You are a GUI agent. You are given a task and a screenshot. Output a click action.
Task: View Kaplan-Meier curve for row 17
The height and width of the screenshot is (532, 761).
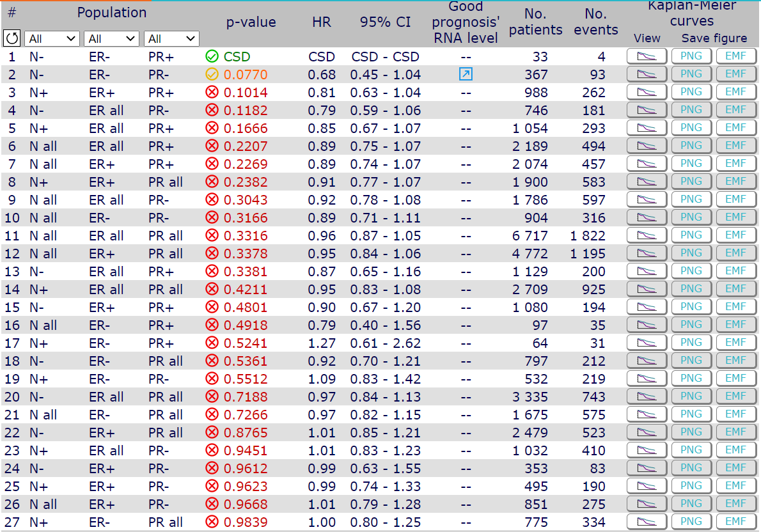pyautogui.click(x=647, y=343)
